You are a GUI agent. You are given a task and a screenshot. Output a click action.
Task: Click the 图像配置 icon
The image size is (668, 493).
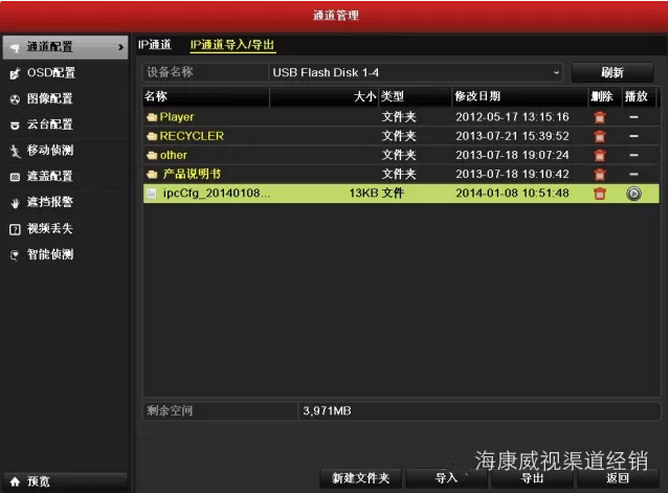point(15,100)
